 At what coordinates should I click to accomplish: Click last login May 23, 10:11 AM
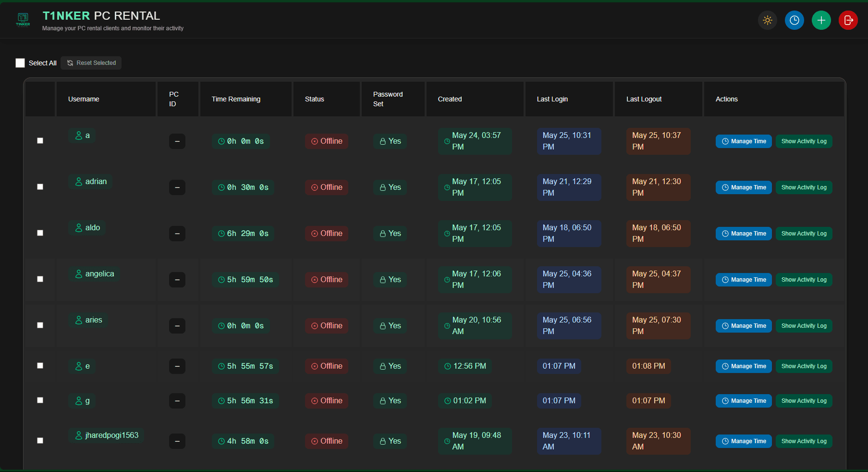(569, 441)
